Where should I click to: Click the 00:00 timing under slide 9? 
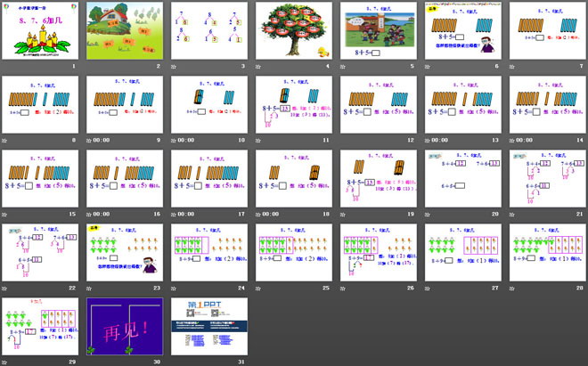102,140
